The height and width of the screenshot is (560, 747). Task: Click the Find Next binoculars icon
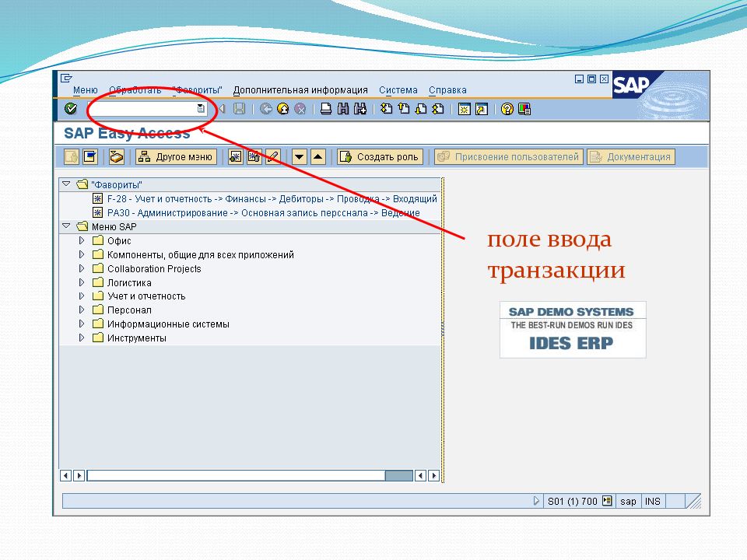[x=360, y=109]
